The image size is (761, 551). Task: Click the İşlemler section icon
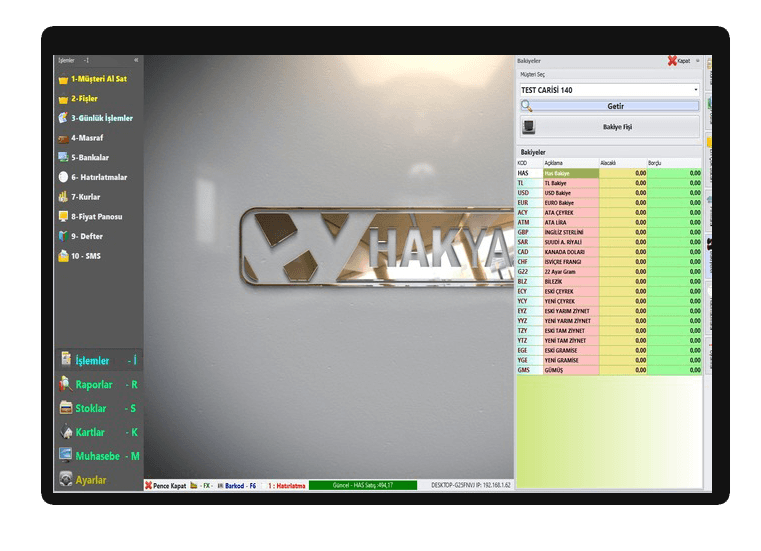66,359
